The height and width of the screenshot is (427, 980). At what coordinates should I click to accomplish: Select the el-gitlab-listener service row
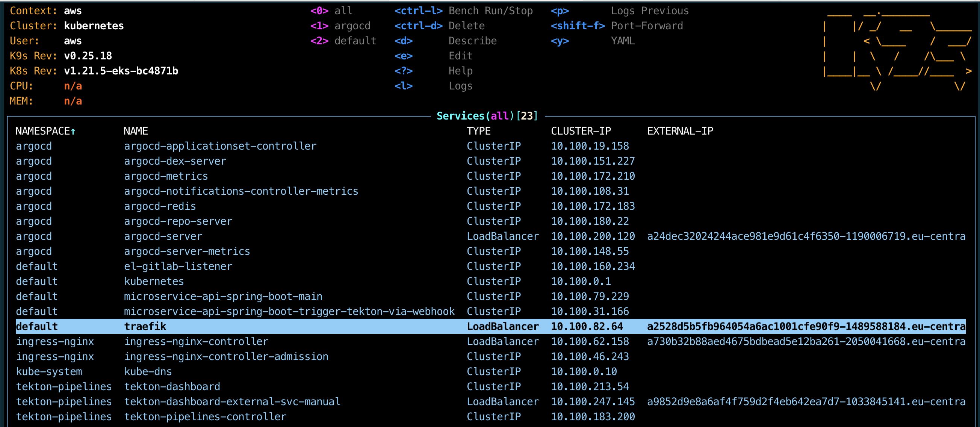pos(178,266)
